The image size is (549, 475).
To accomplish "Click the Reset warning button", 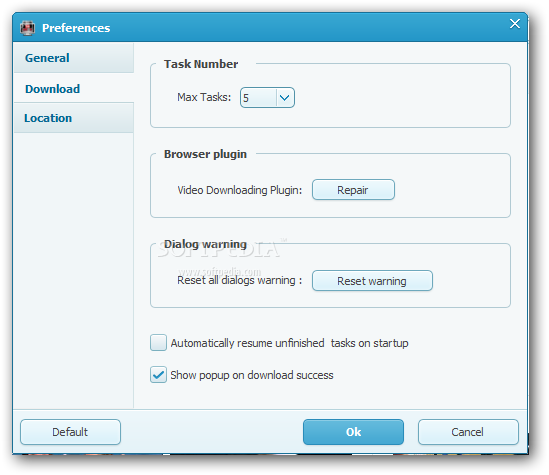I will pos(372,281).
